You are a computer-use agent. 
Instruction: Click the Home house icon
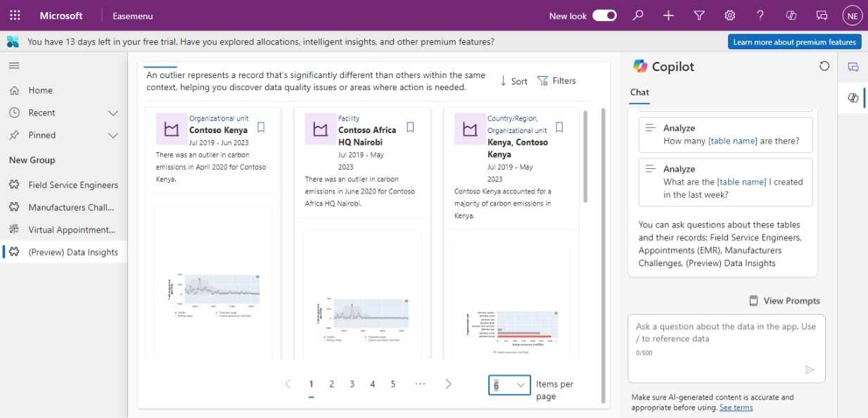tap(14, 90)
